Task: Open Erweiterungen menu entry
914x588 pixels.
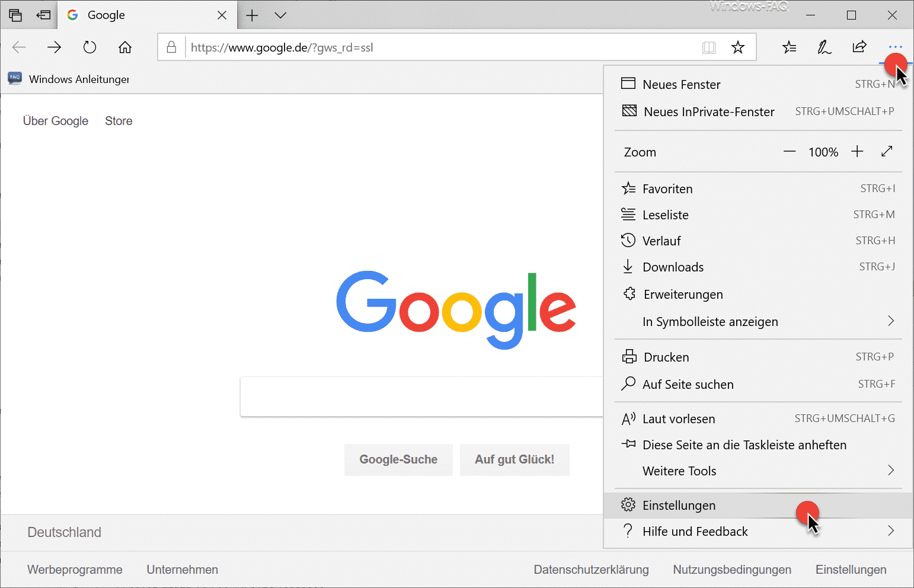Action: point(758,294)
